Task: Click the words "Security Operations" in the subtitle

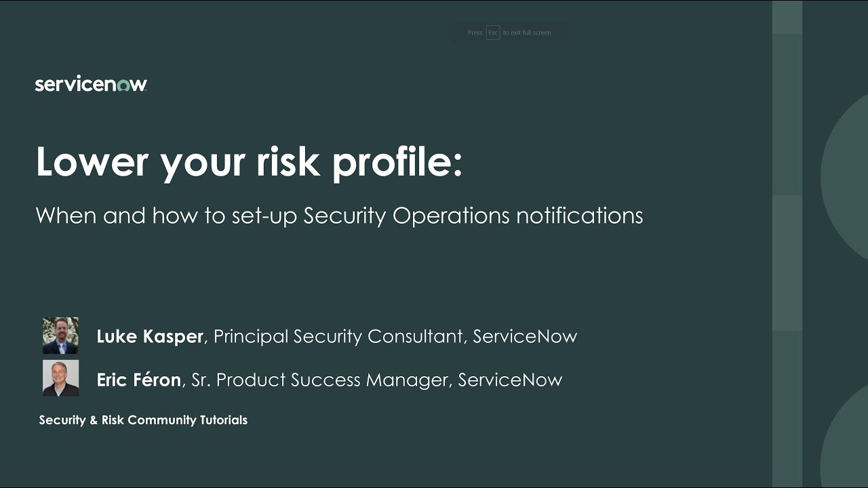Action: (x=406, y=216)
